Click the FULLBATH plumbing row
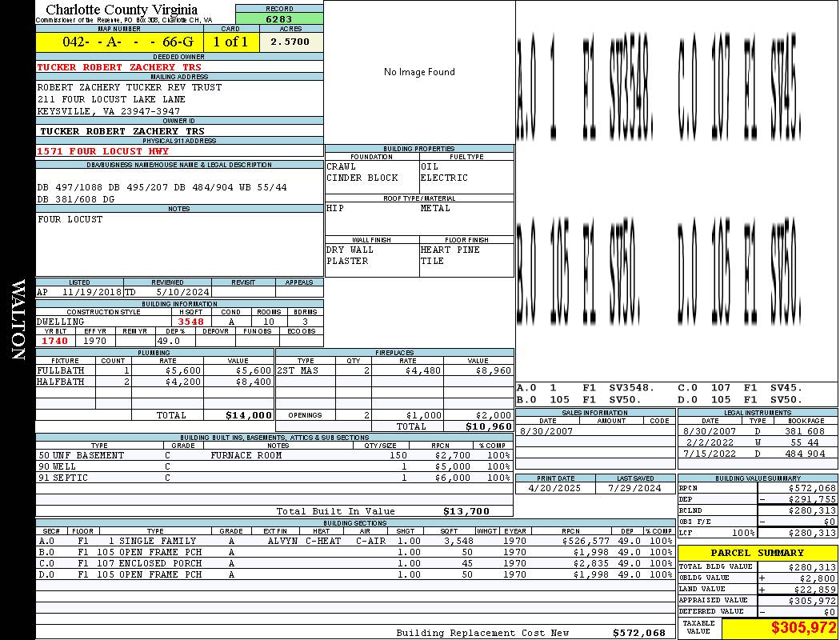This screenshot has height=640, width=840. click(155, 370)
